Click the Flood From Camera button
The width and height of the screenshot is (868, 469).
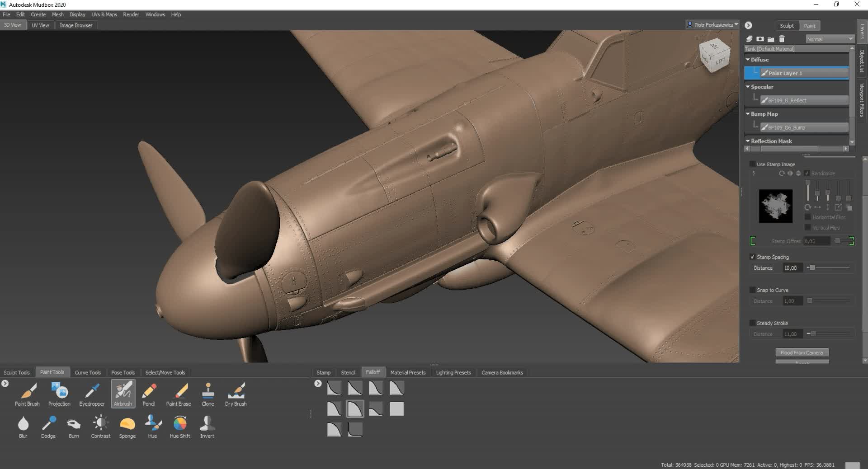pyautogui.click(x=802, y=352)
